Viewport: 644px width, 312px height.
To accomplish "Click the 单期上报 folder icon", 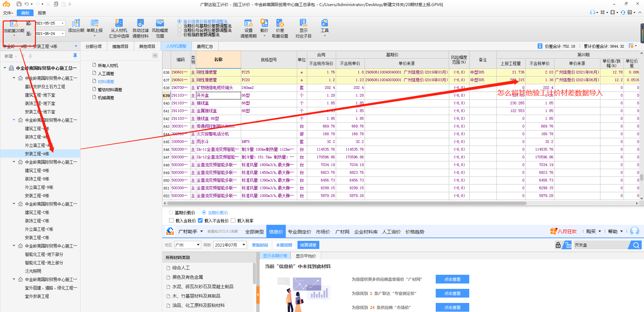I will 95,23.
